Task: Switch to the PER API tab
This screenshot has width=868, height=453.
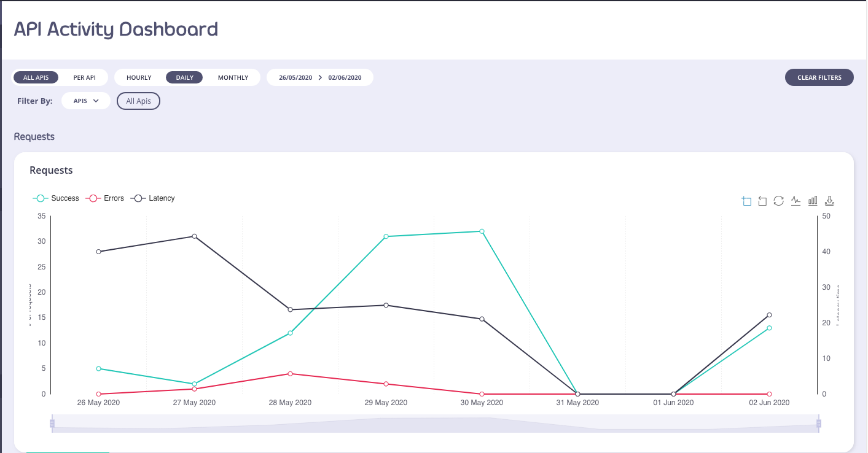Action: point(85,77)
